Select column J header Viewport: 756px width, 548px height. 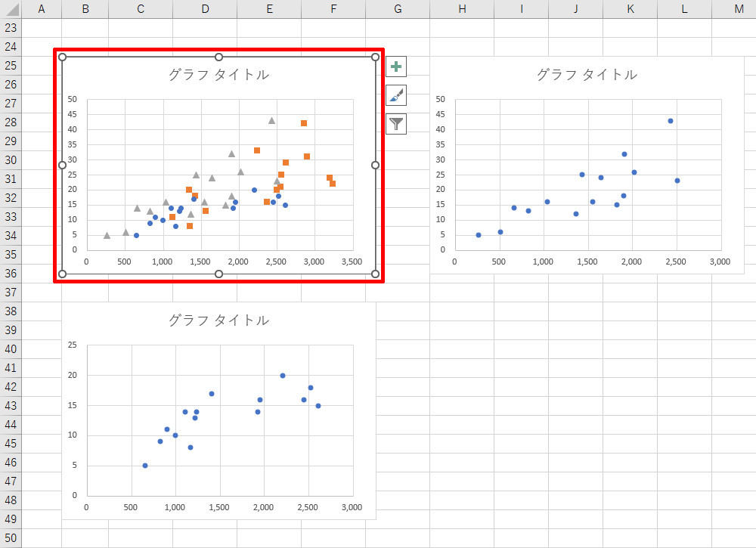click(575, 8)
